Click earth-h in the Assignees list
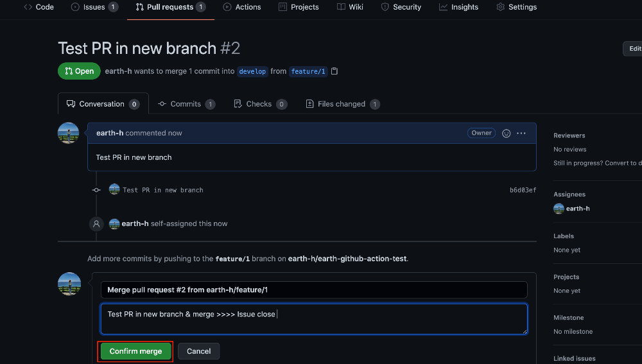This screenshot has height=364, width=642. pos(578,209)
